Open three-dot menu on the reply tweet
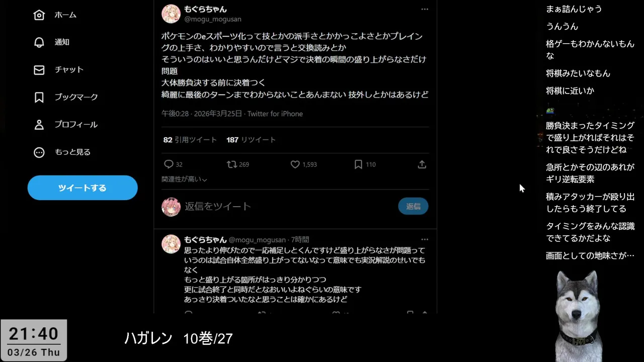The width and height of the screenshot is (644, 362). (x=425, y=239)
